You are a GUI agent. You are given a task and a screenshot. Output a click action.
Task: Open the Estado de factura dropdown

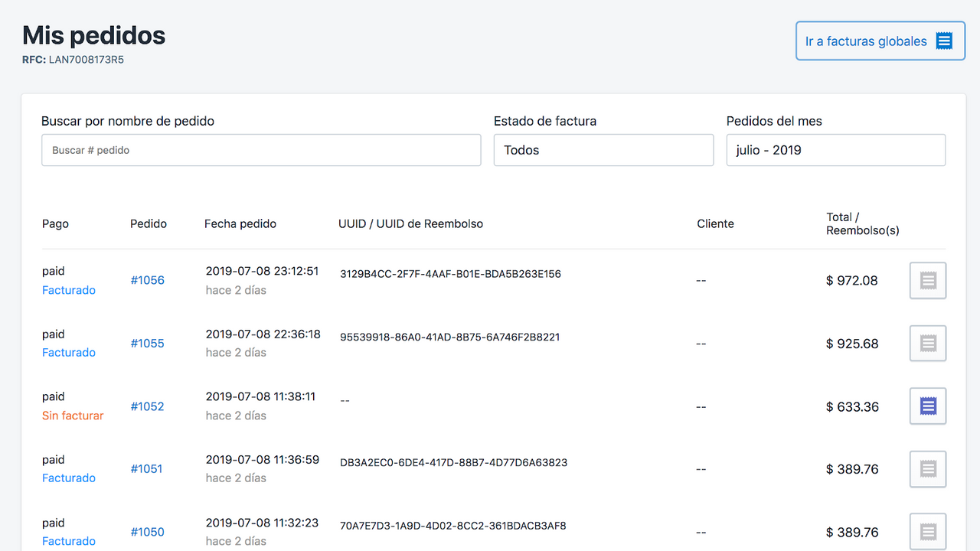tap(603, 150)
